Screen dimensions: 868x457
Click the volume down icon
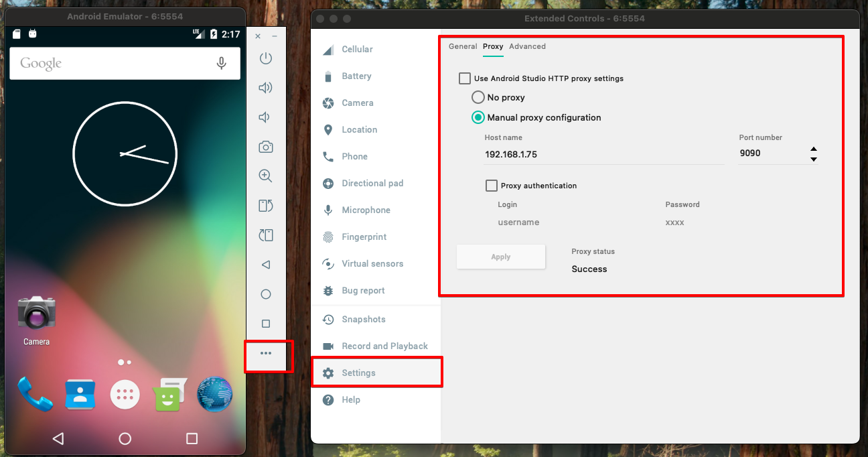(x=265, y=117)
